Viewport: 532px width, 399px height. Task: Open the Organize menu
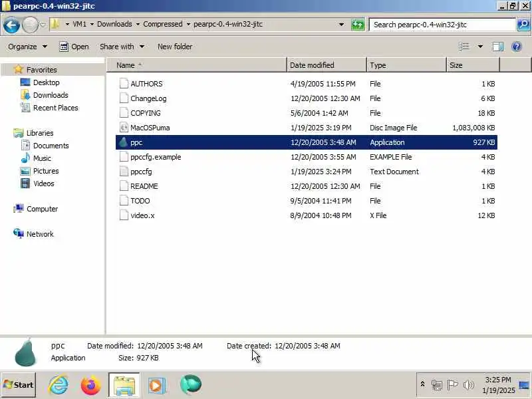pyautogui.click(x=27, y=47)
